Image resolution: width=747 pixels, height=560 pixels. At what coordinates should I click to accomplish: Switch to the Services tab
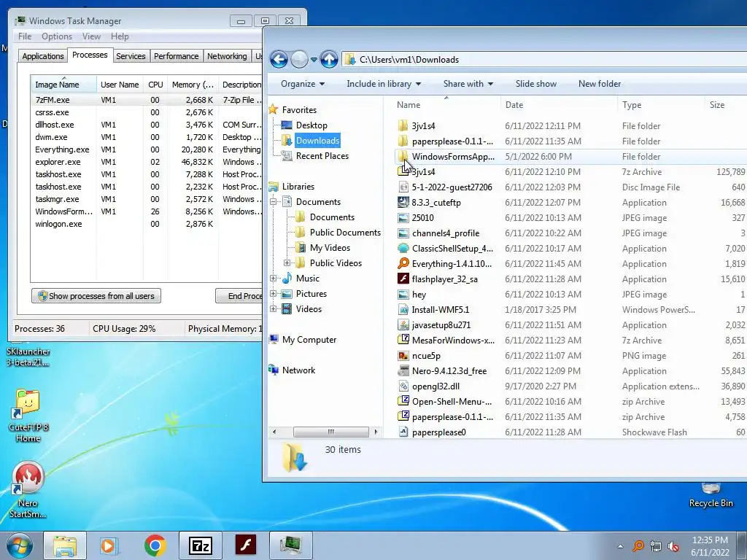131,56
